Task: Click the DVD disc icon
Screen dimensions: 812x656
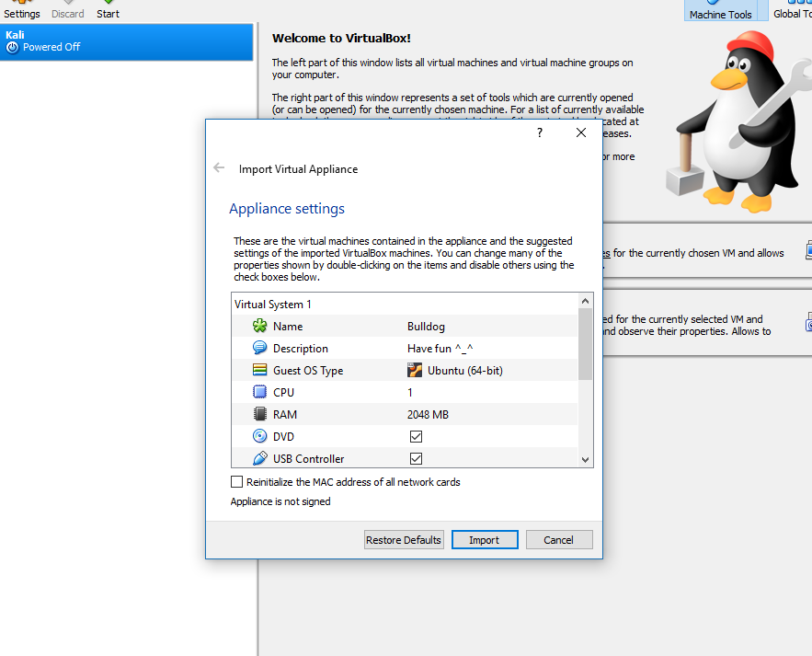Action: (x=259, y=436)
